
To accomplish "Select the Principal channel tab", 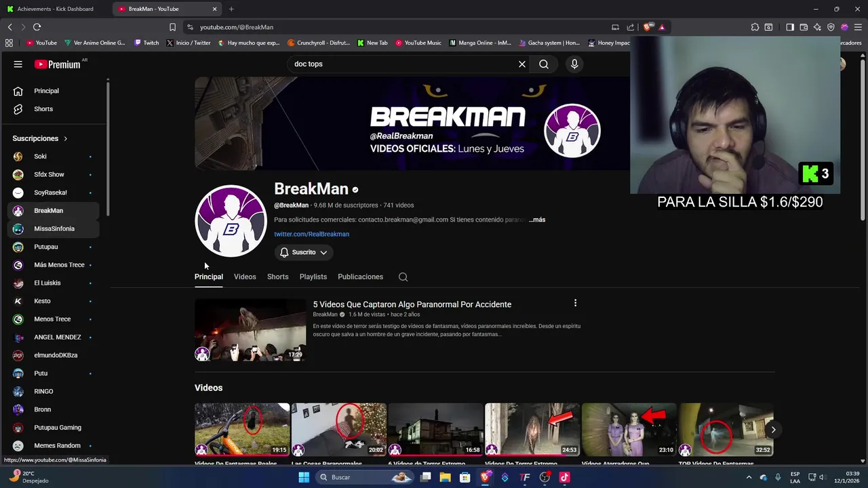I will click(x=209, y=277).
